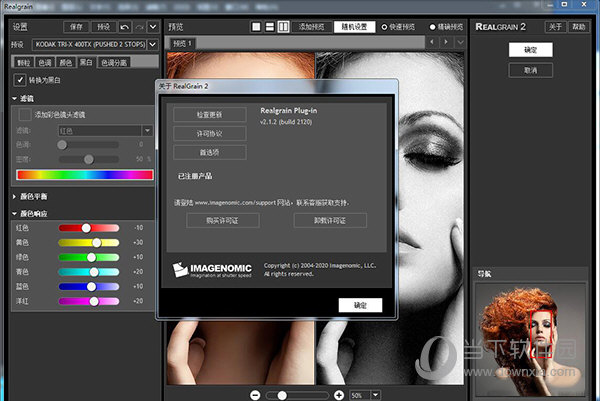The height and width of the screenshot is (401, 600).
Task: Click the 卸载许可证 button
Action: (330, 221)
